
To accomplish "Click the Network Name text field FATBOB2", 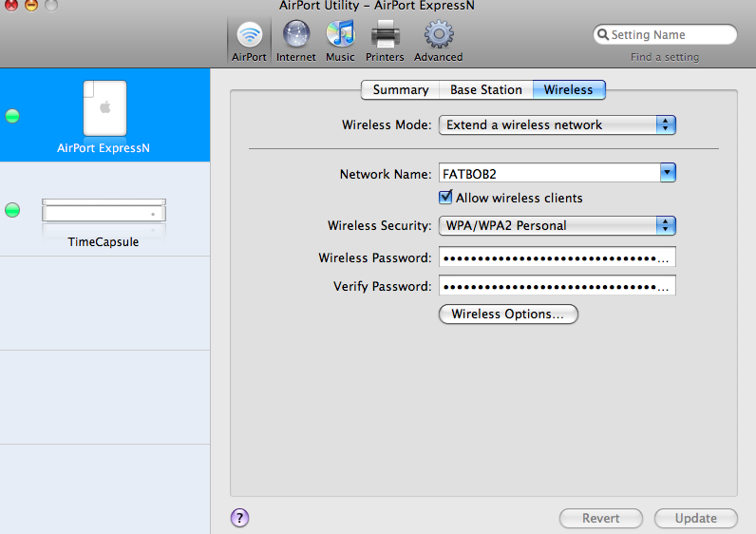I will click(549, 173).
